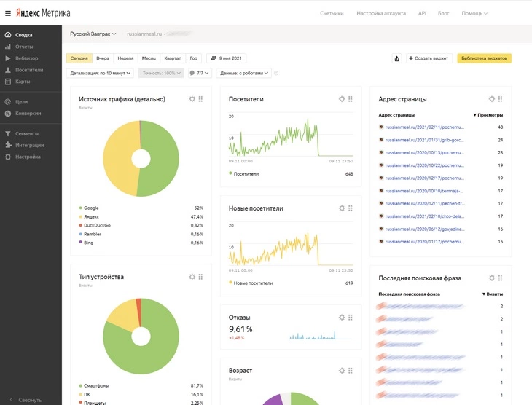Open Интеграции in sidebar

coord(29,145)
